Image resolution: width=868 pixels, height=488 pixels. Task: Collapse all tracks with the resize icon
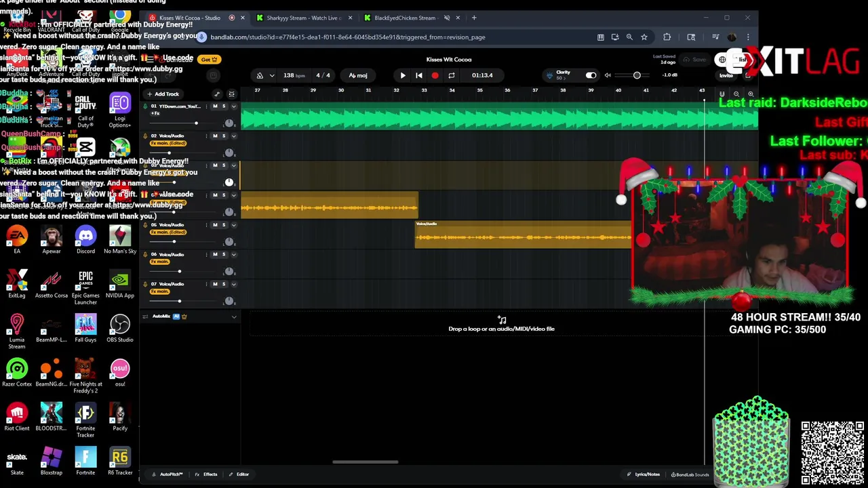tap(231, 94)
